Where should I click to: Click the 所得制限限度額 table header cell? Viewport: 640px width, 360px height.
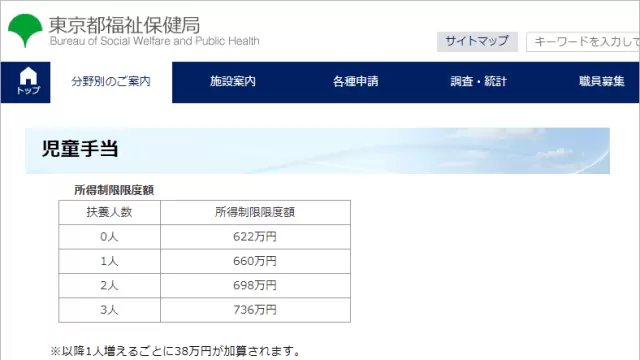(255, 212)
